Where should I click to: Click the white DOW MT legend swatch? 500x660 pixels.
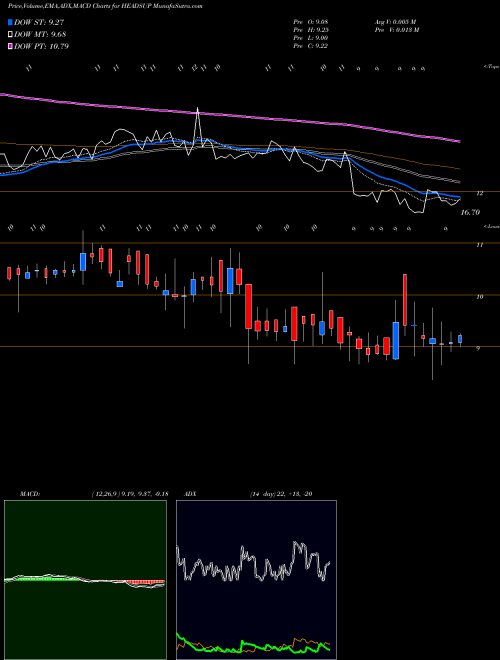(x=10, y=34)
